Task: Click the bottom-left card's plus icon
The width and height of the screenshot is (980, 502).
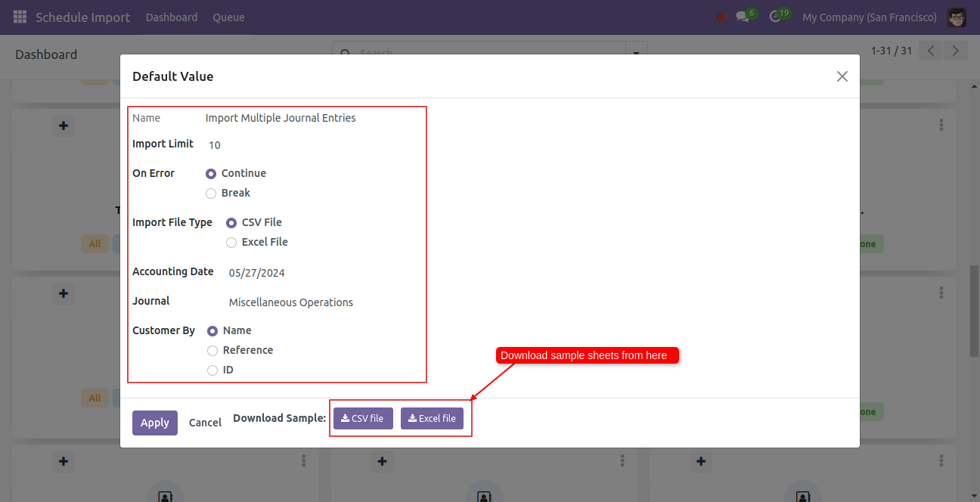Action: 64,461
